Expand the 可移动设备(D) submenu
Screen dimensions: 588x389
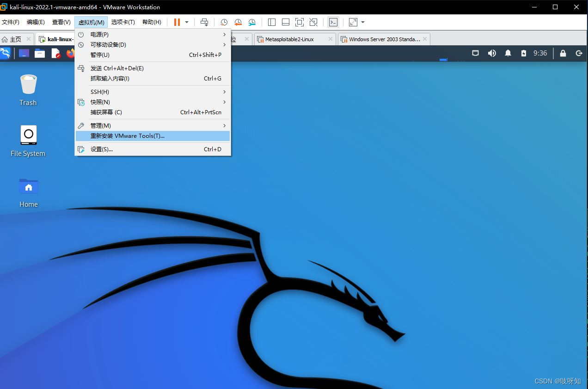pos(153,45)
